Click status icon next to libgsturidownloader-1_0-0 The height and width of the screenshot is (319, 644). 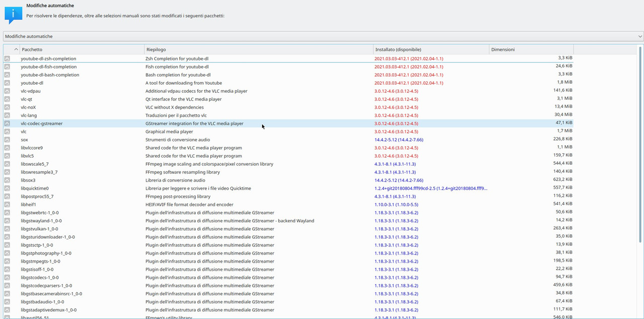[7, 237]
